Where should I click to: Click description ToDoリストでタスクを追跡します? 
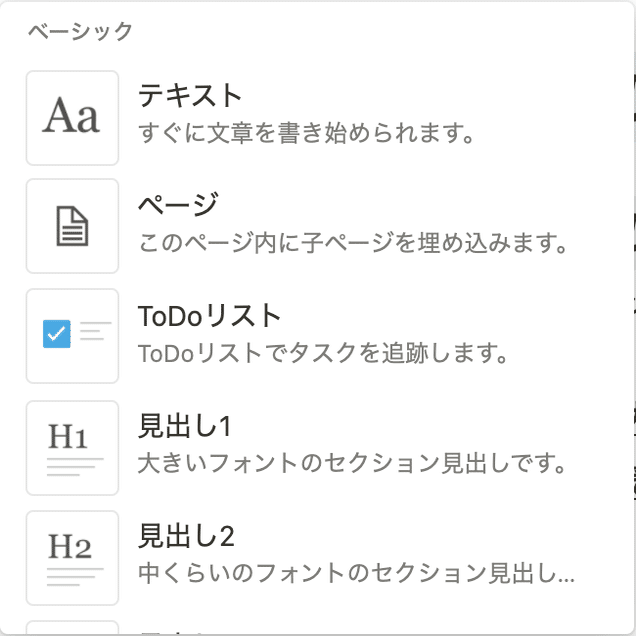324,353
